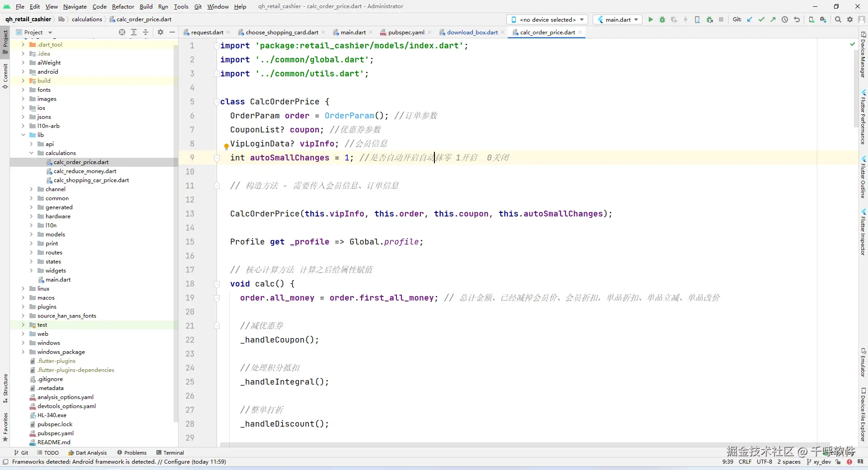
Task: Rollback changes with the undo icon
Action: tap(797, 19)
